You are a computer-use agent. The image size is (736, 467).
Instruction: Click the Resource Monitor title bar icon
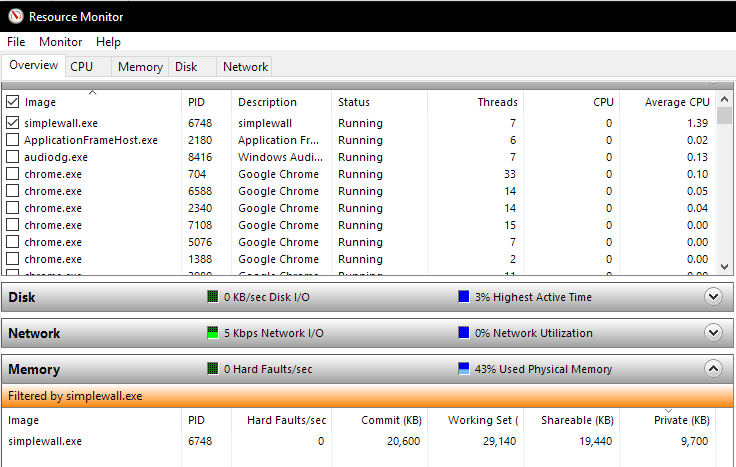(x=15, y=16)
